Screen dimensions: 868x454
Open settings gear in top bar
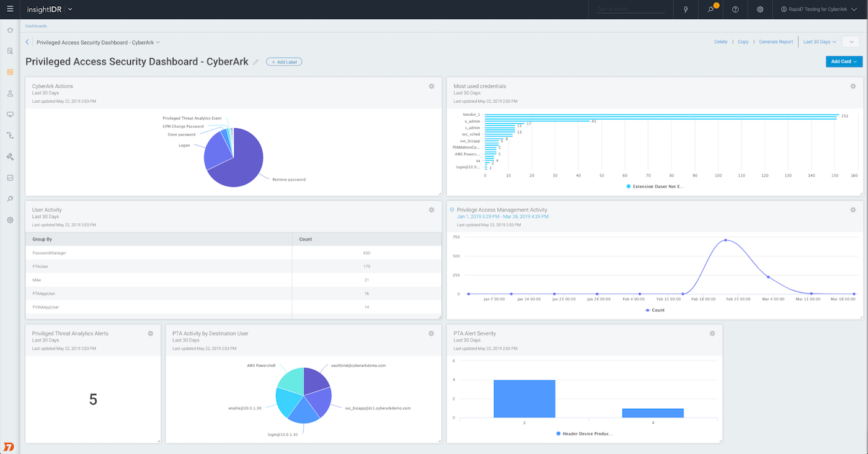(x=760, y=9)
